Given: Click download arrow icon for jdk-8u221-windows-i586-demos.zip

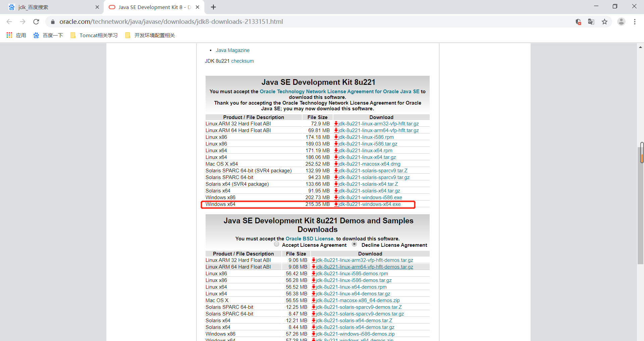Looking at the screenshot, I should pyautogui.click(x=314, y=334).
